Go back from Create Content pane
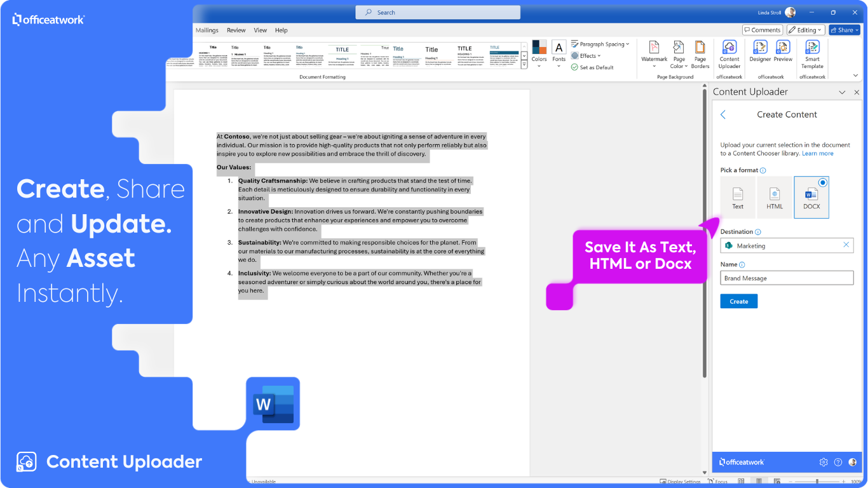 point(723,114)
